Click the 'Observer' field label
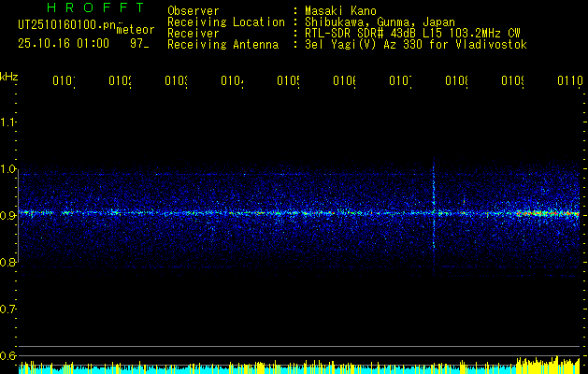The image size is (588, 374). 194,10
